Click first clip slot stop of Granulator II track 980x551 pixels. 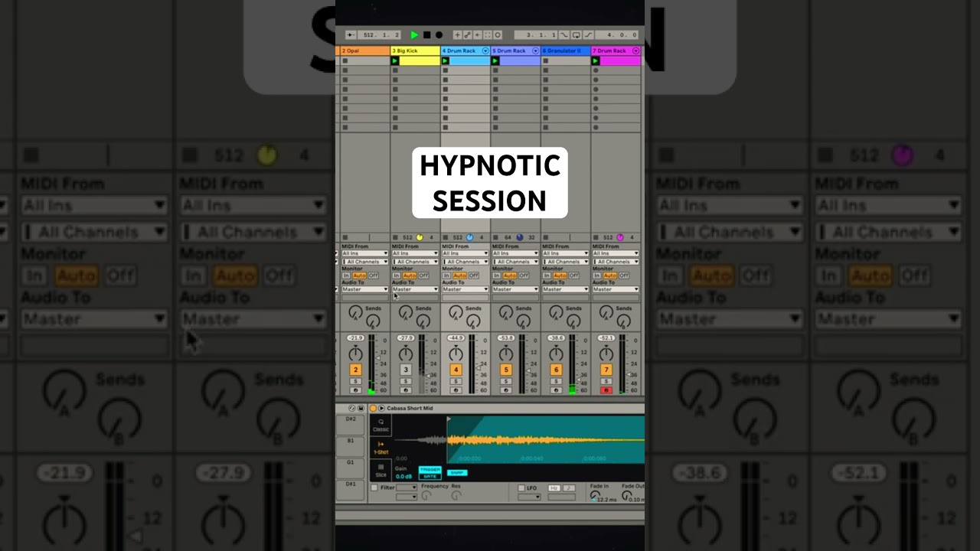coord(546,60)
